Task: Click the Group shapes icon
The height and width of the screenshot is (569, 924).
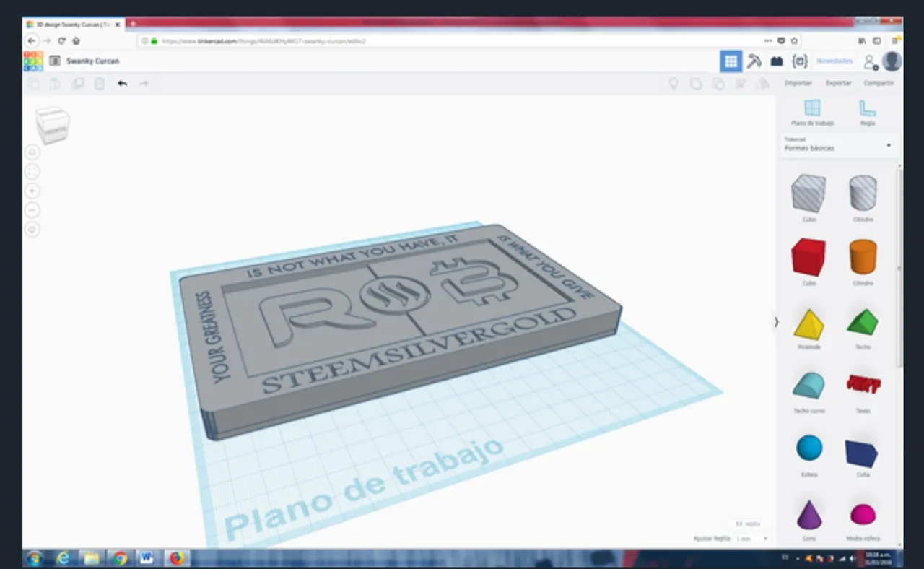Action: click(696, 84)
